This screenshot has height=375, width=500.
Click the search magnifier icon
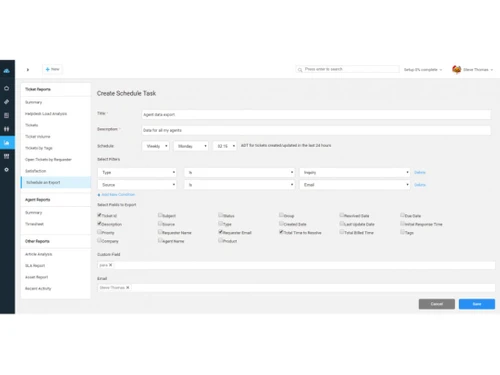click(x=300, y=70)
